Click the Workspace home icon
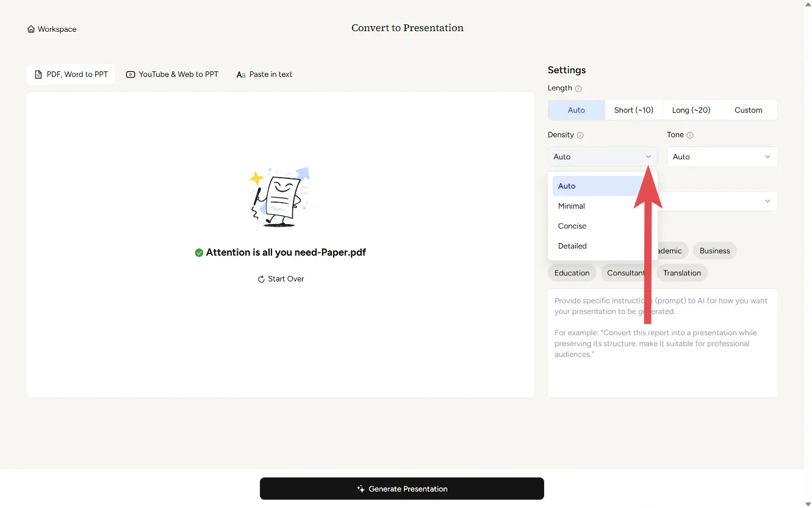The image size is (812, 508). click(x=31, y=29)
